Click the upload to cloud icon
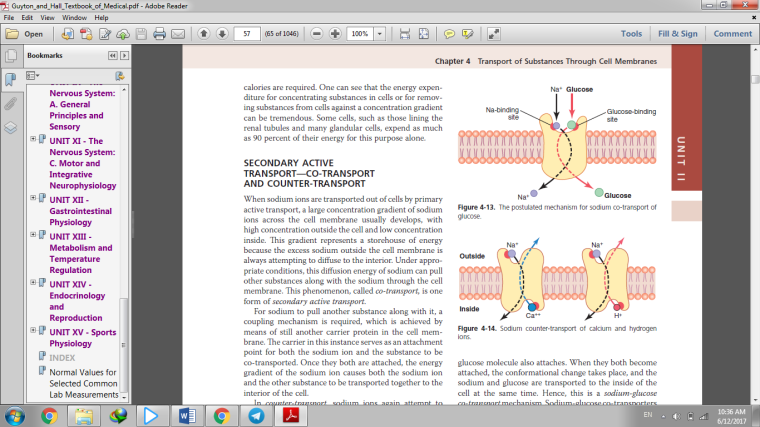This screenshot has width=760, height=427. click(x=123, y=34)
